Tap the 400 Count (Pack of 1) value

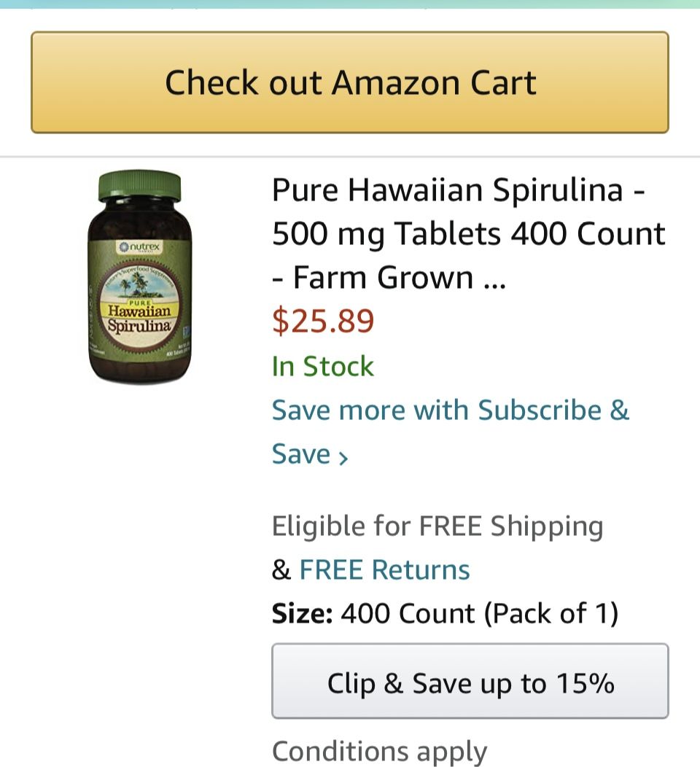coord(479,613)
